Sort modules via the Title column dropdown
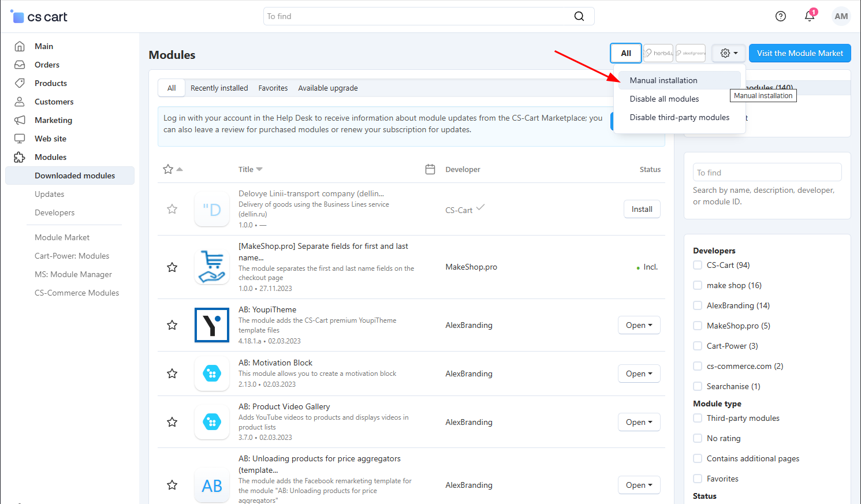The width and height of the screenshot is (861, 504). [250, 169]
